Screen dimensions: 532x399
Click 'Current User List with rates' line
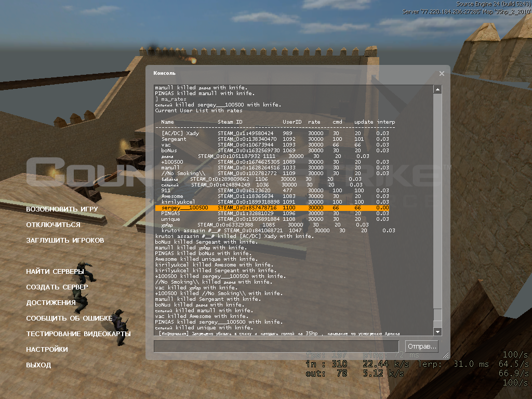(199, 111)
